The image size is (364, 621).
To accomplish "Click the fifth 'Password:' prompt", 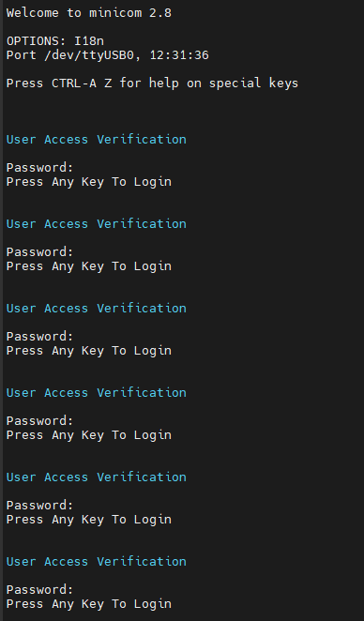I will click(40, 505).
